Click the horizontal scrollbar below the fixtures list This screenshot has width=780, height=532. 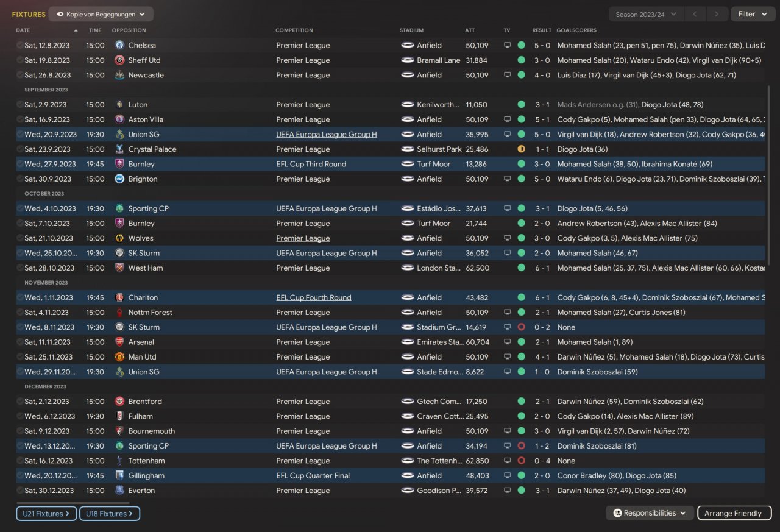[x=73, y=503]
